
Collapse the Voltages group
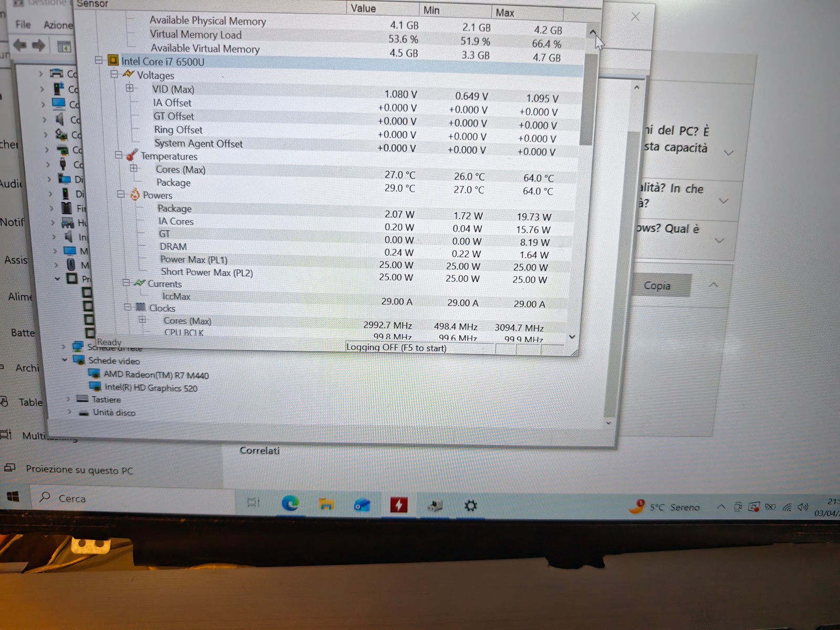tap(114, 74)
